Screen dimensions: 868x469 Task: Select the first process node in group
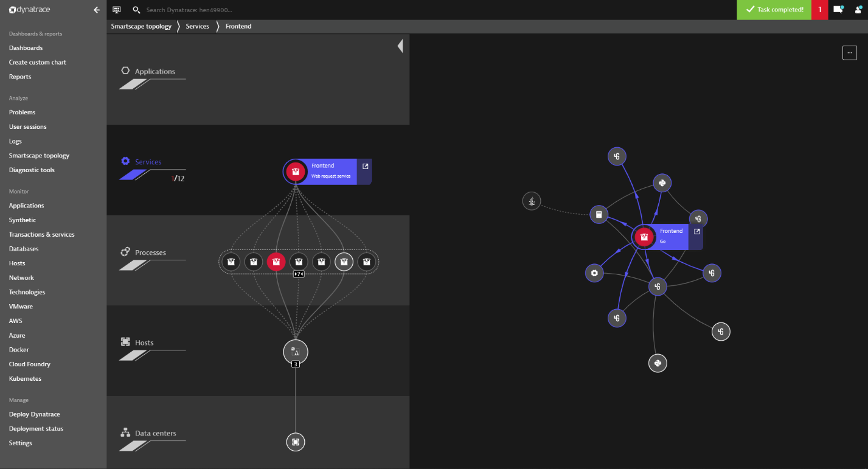point(231,262)
